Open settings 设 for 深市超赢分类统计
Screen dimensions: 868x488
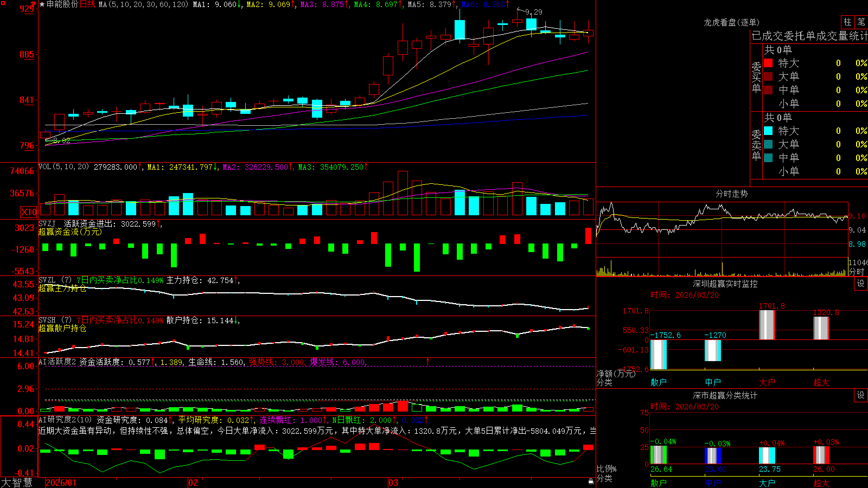pyautogui.click(x=861, y=395)
